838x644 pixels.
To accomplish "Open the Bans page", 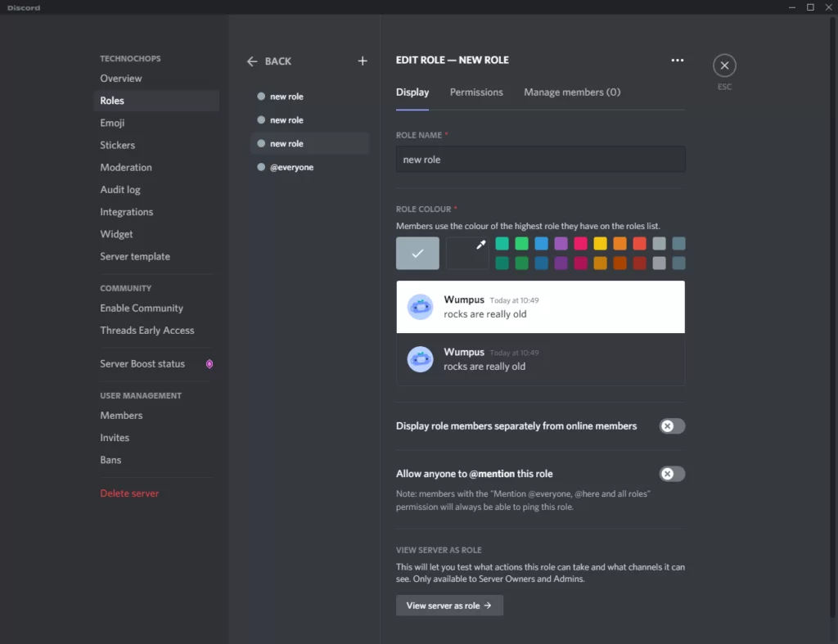I will (x=156, y=460).
